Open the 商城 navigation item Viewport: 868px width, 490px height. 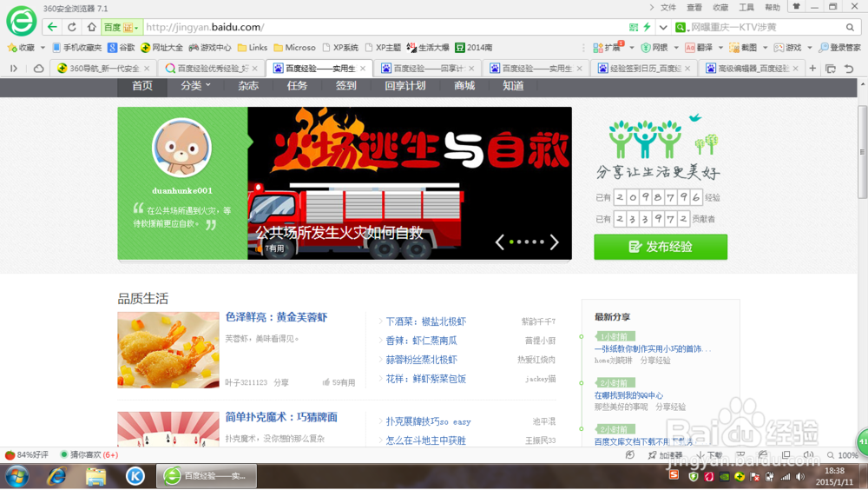(x=464, y=86)
